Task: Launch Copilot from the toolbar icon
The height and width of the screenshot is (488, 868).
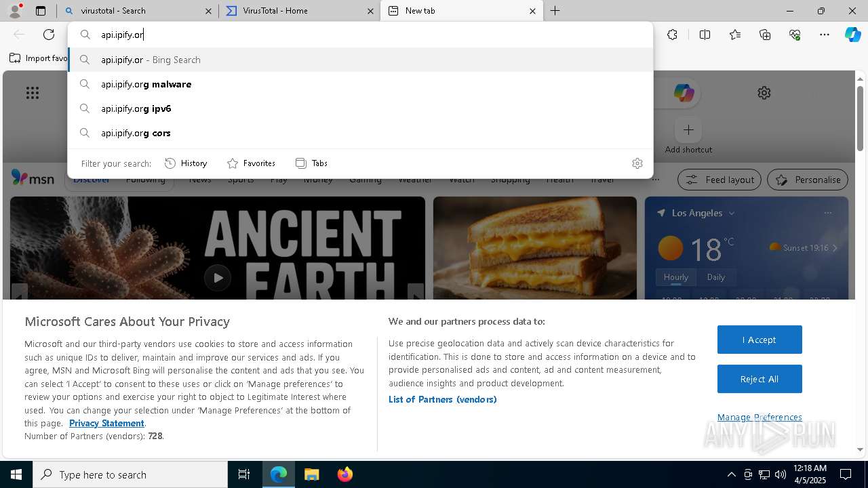Action: point(852,35)
